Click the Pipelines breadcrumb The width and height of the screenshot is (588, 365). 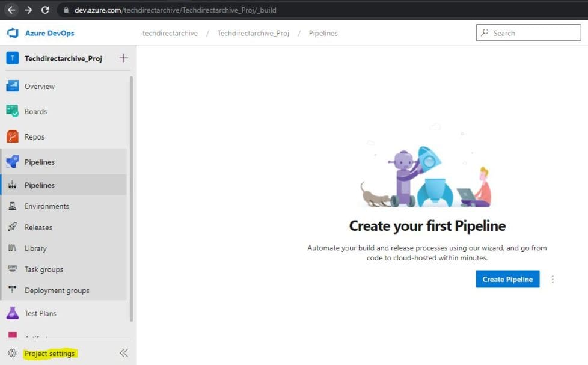coord(323,33)
